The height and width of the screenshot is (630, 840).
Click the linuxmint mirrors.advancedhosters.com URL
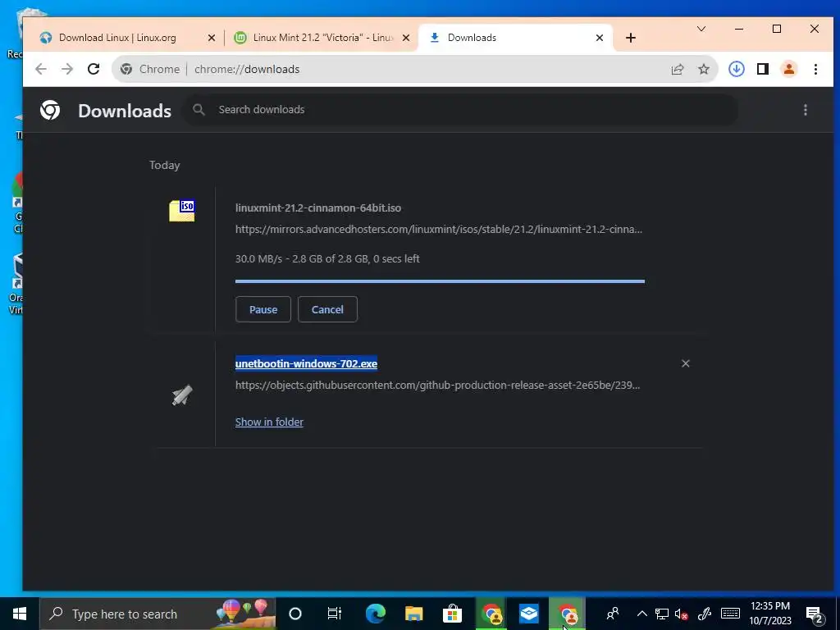pyautogui.click(x=439, y=230)
